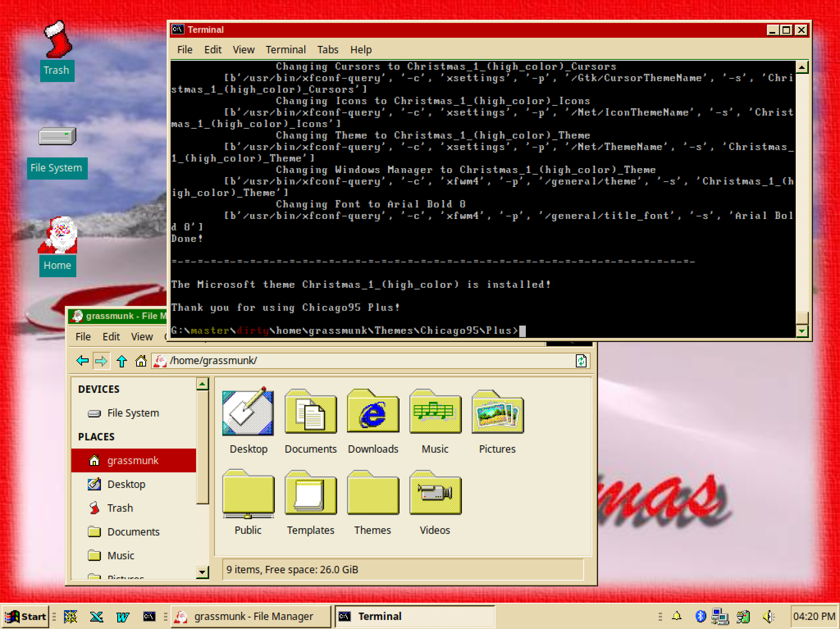
Task: Select Music in sidebar Places
Action: (134, 556)
